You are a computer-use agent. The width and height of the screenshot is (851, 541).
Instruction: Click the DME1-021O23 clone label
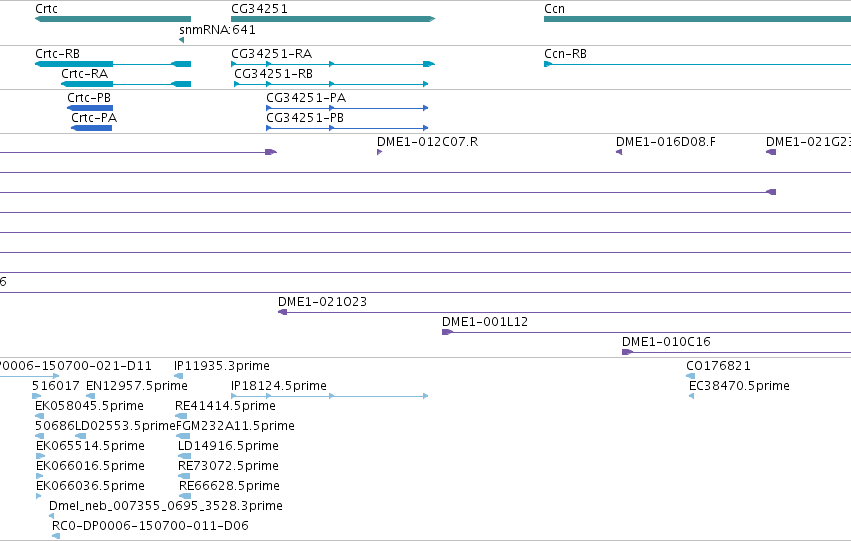click(322, 302)
